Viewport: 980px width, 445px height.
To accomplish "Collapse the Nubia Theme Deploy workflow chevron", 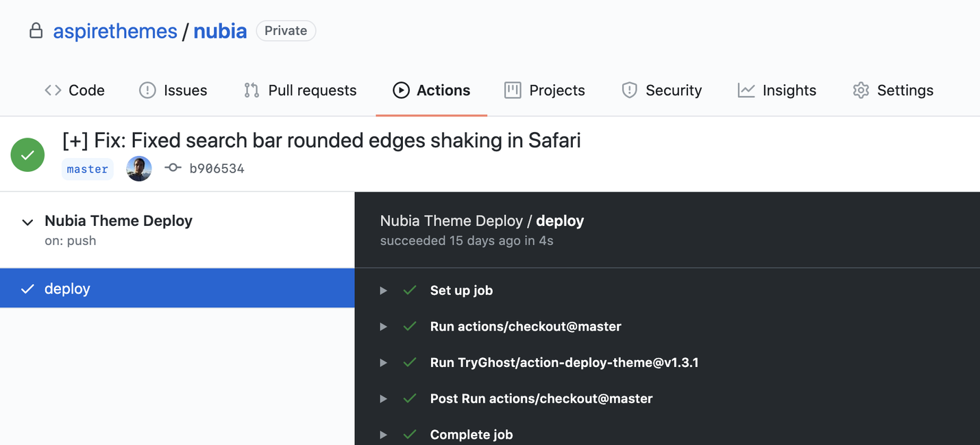I will click(x=27, y=222).
